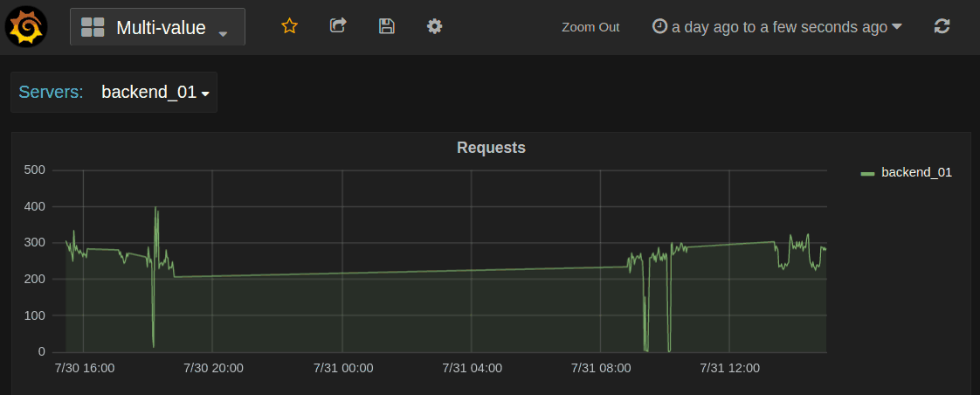Open dashboard settings via the gear icon
The image size is (980, 395).
click(434, 26)
